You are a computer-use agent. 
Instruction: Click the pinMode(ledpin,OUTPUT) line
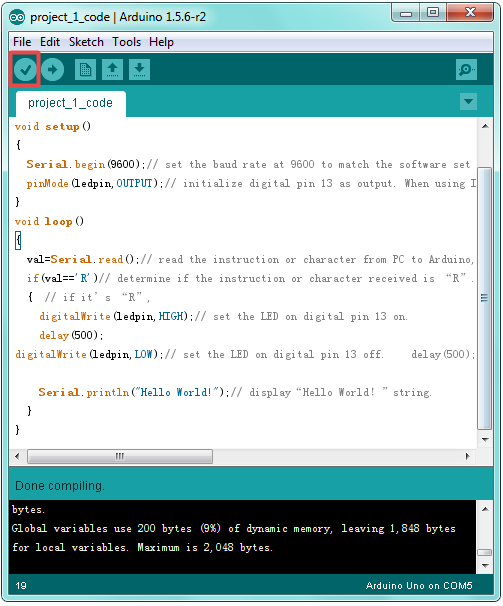(x=251, y=184)
